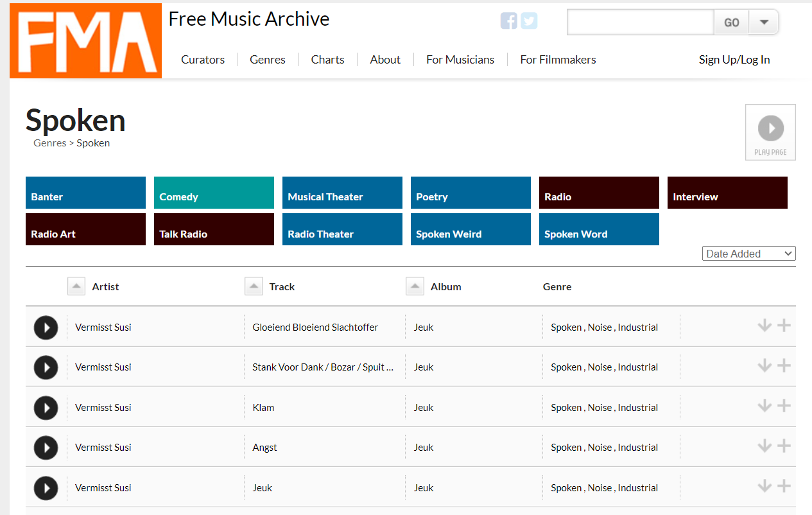Open track title Angst
Screen dimensions: 812x515
click(264, 448)
